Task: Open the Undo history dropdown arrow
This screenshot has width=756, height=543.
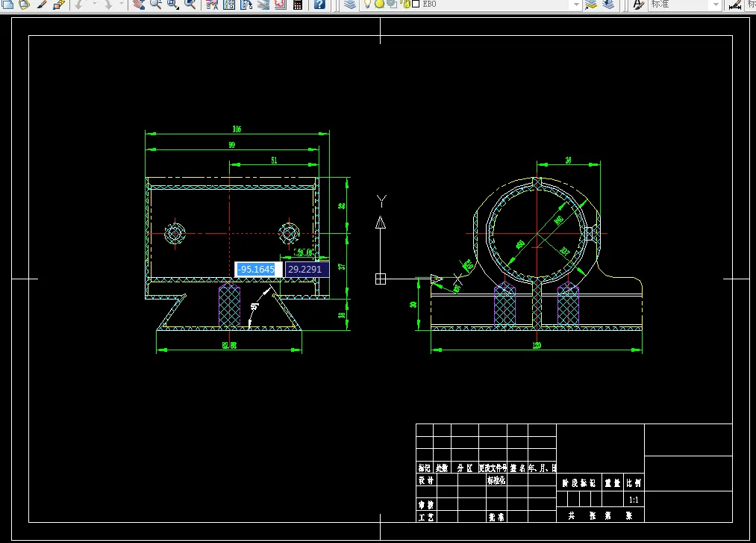Action: 94,4
